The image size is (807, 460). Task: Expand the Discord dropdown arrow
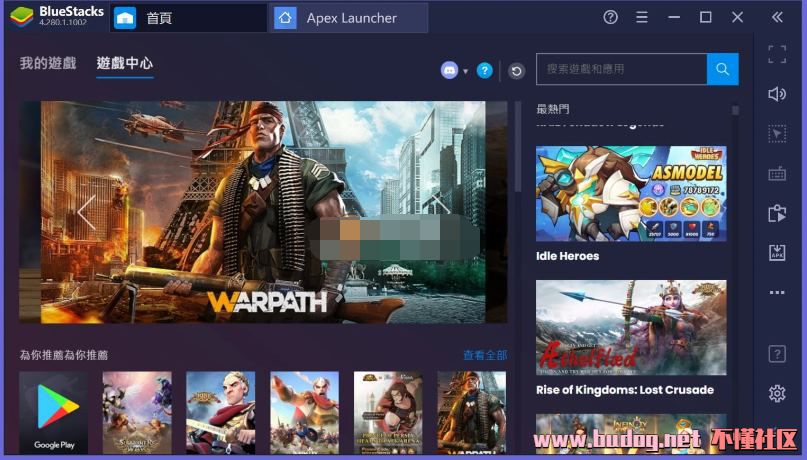[x=465, y=71]
